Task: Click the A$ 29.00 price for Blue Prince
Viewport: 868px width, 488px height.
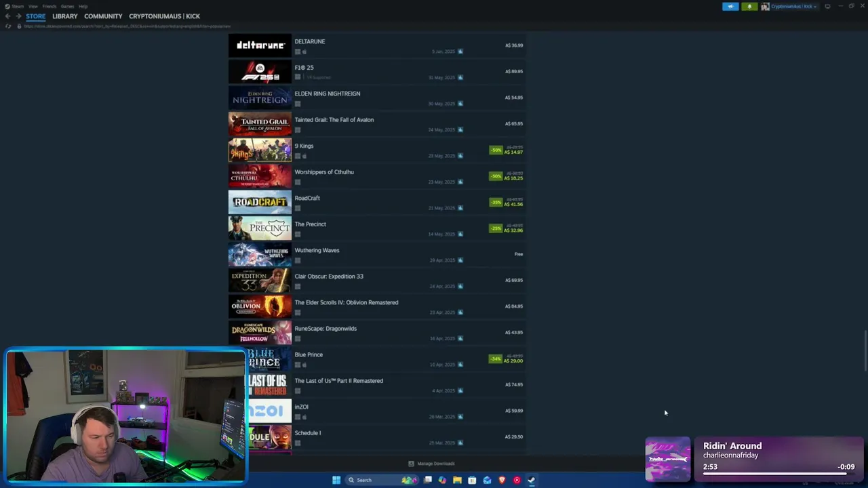Action: point(513,361)
